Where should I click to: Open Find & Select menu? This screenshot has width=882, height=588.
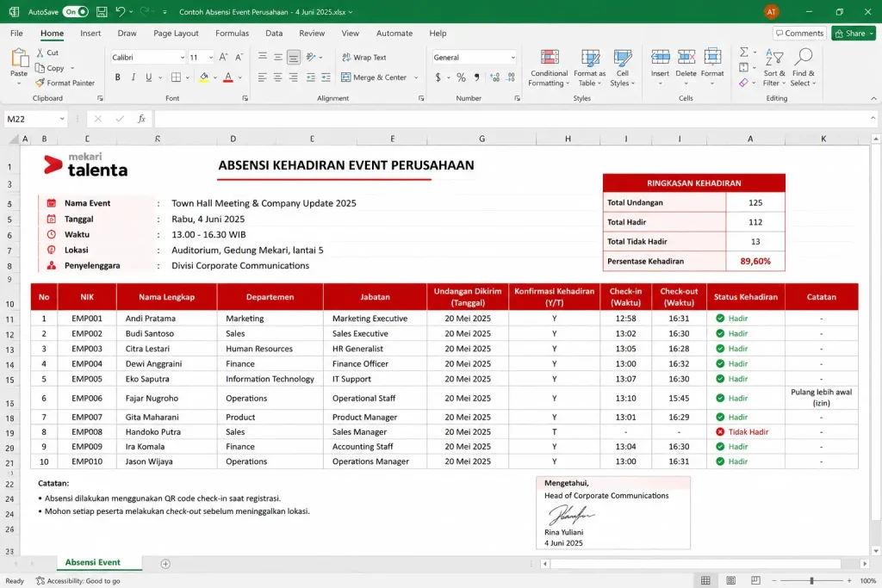point(803,68)
